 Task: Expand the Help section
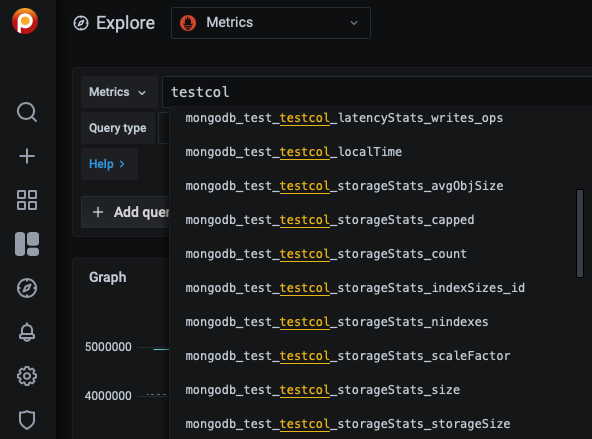coord(108,164)
